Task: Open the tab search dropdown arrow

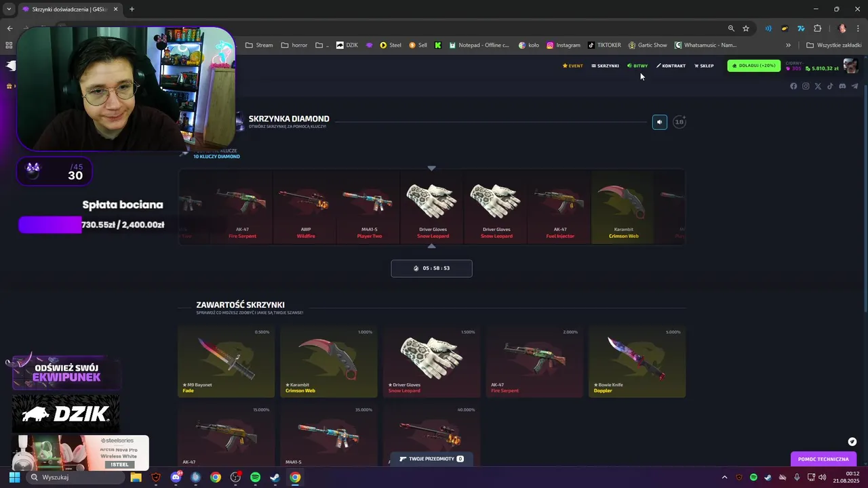Action: click(9, 9)
